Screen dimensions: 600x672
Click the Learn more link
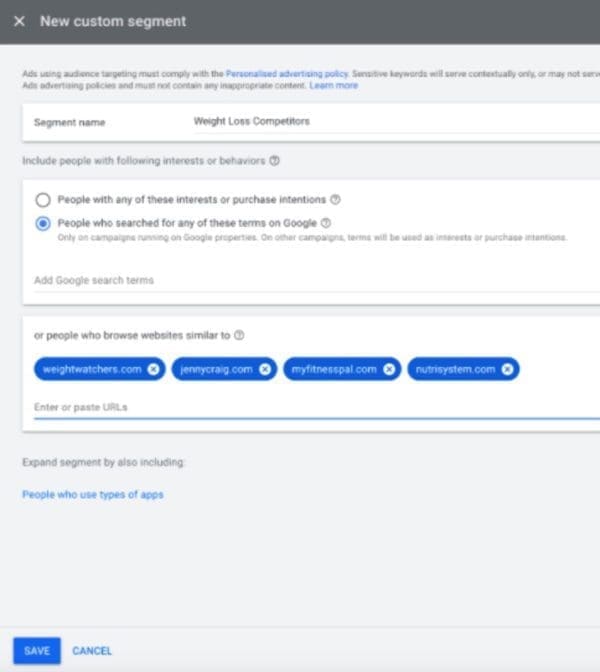pyautogui.click(x=333, y=86)
